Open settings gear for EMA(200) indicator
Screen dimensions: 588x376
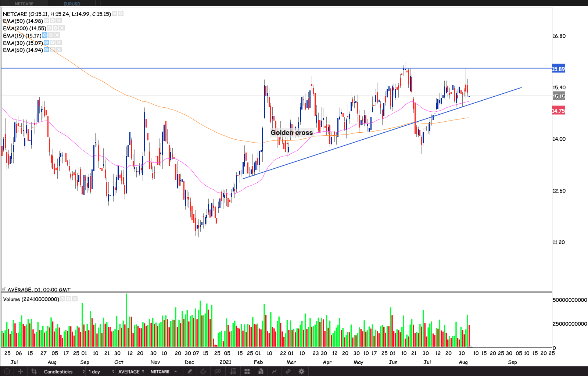(56, 28)
